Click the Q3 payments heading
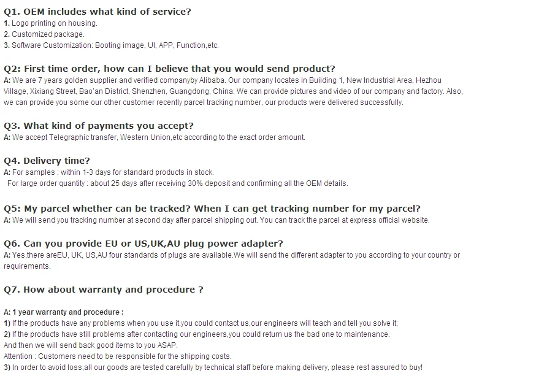The height and width of the screenshot is (392, 547). pyautogui.click(x=98, y=126)
